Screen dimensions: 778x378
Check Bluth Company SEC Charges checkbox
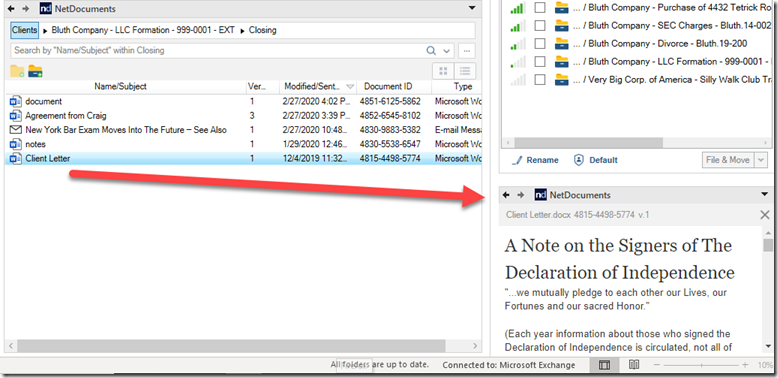pyautogui.click(x=540, y=26)
